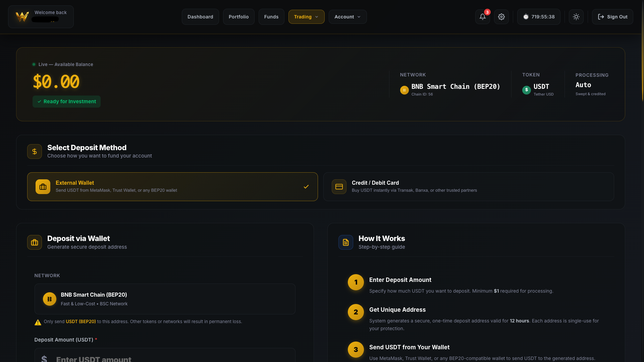The image size is (644, 362).
Task: Click the Sign Out arrow icon
Action: [601, 17]
